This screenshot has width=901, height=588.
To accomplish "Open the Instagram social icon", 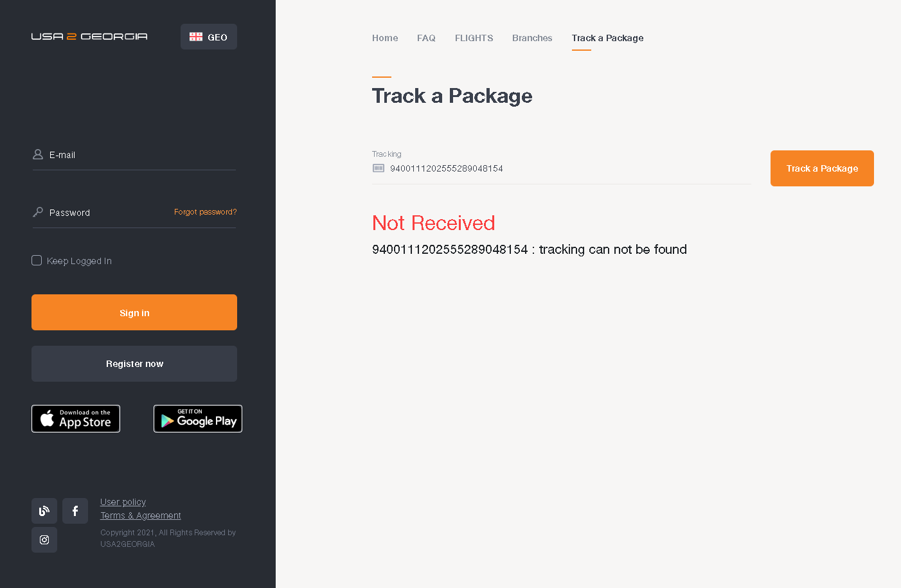I will click(44, 540).
